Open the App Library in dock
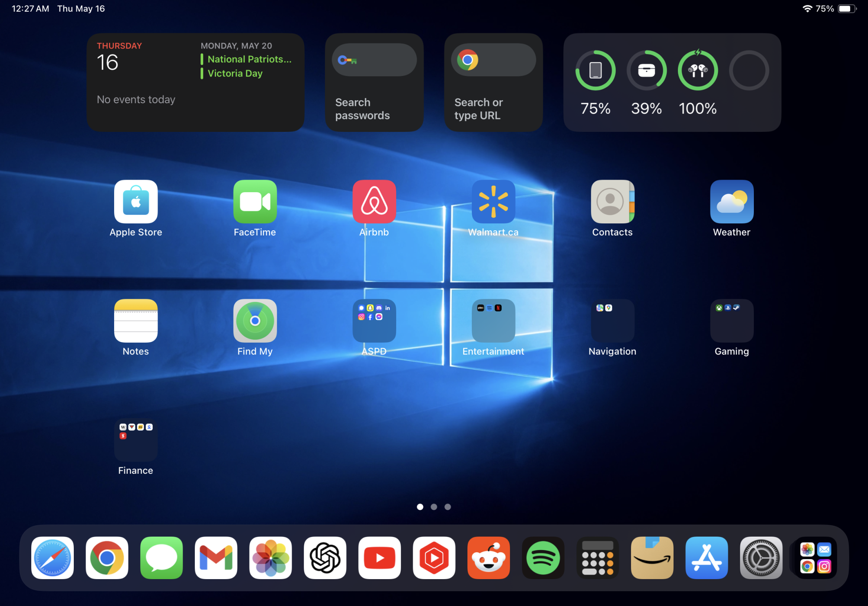Image resolution: width=868 pixels, height=606 pixels. [x=815, y=558]
